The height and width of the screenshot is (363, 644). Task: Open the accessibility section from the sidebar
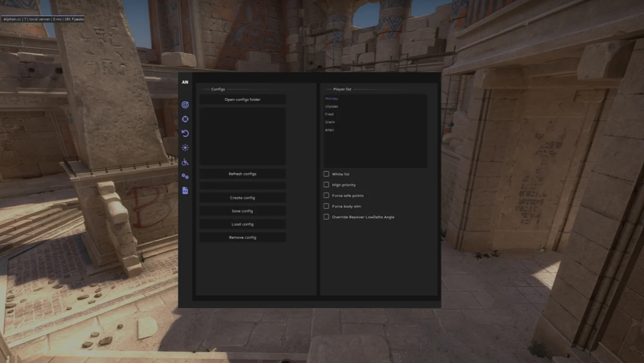coord(185,162)
